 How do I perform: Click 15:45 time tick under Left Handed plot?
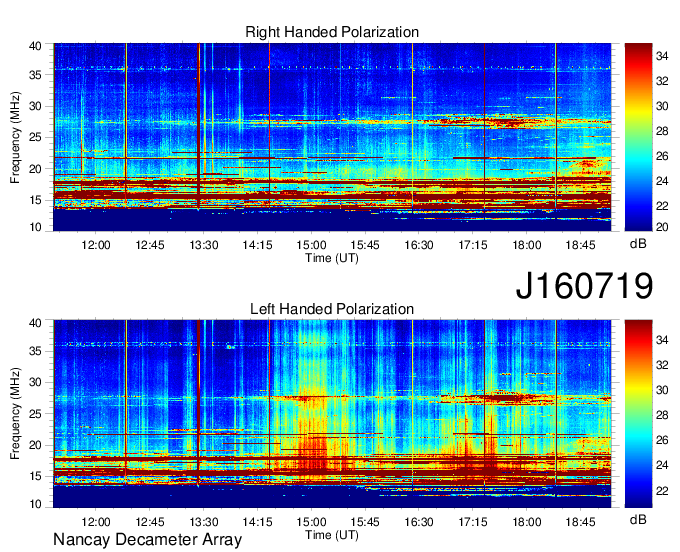[365, 522]
